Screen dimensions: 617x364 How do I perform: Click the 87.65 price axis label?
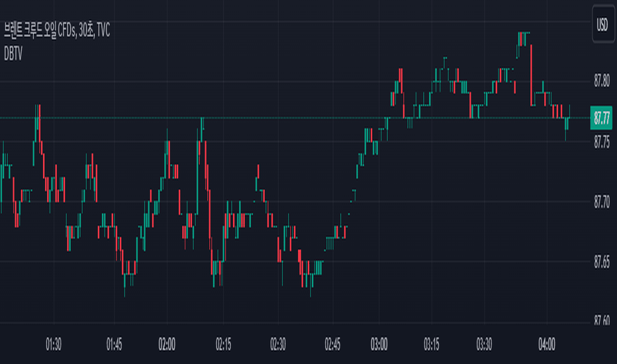click(602, 262)
